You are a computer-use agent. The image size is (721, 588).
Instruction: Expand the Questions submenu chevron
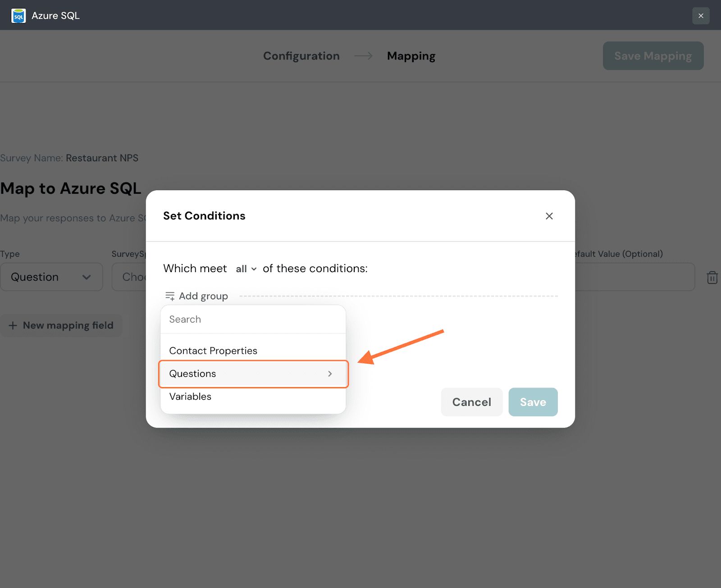[x=330, y=374]
